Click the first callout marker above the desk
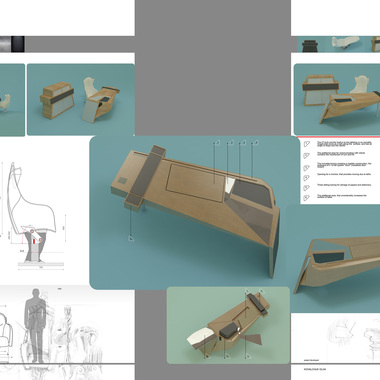380x380 pixels. (x=217, y=143)
